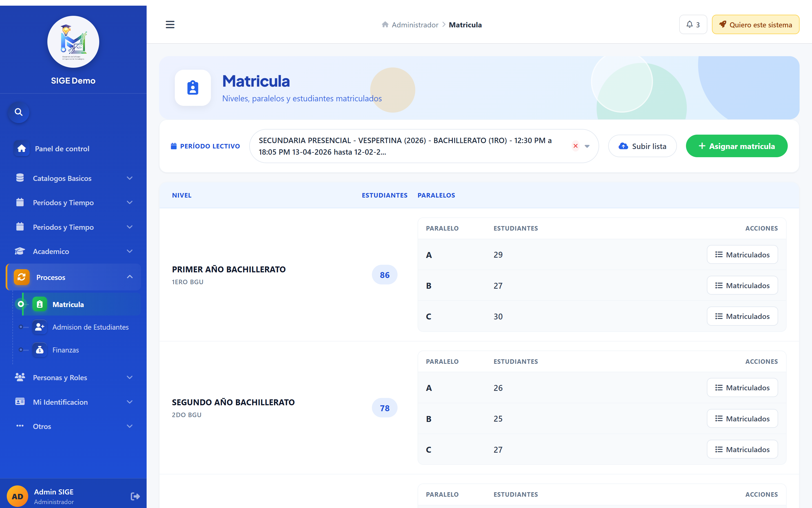Click the Finanzas money bag icon
This screenshot has height=508, width=812.
(x=39, y=350)
